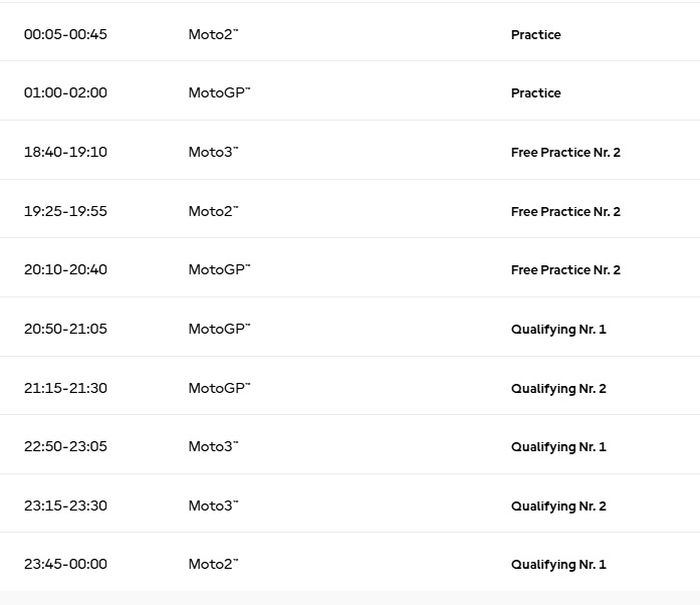The width and height of the screenshot is (700, 605).
Task: Select Moto3 in the 23:15-23:30 row
Action: 213,506
